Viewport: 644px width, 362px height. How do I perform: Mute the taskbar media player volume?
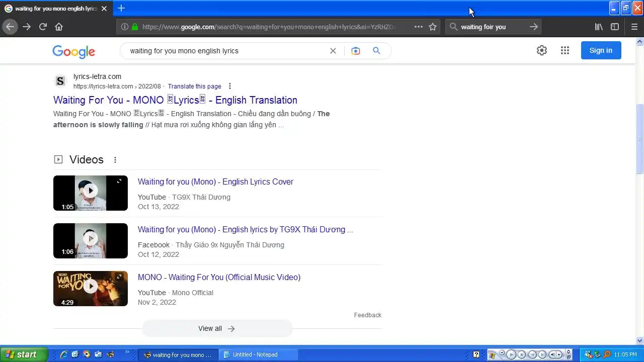[x=552, y=354]
